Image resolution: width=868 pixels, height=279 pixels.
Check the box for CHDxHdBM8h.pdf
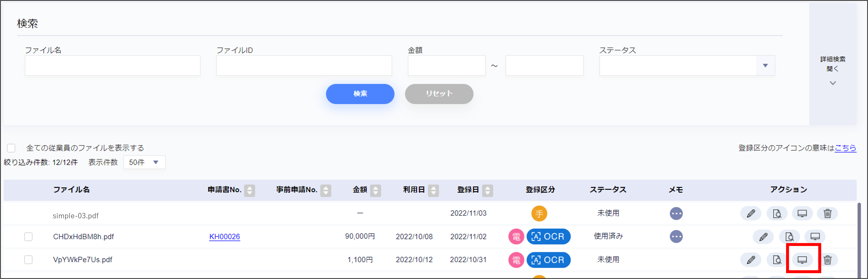coord(28,237)
